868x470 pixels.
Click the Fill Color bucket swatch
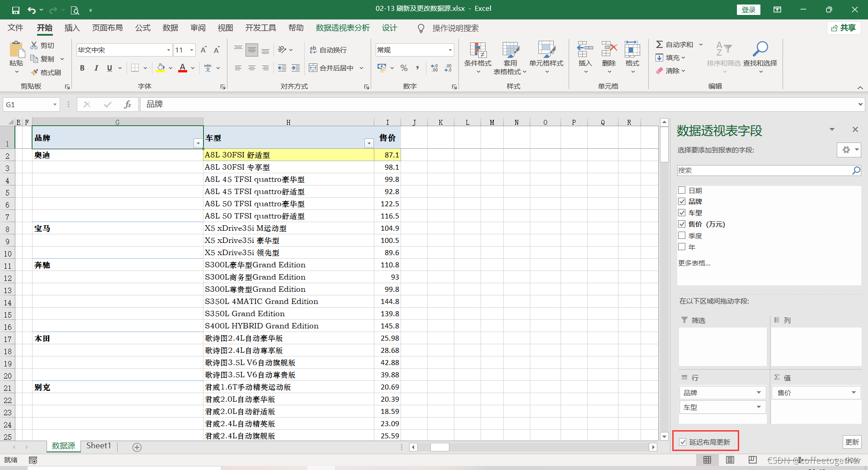coord(160,68)
